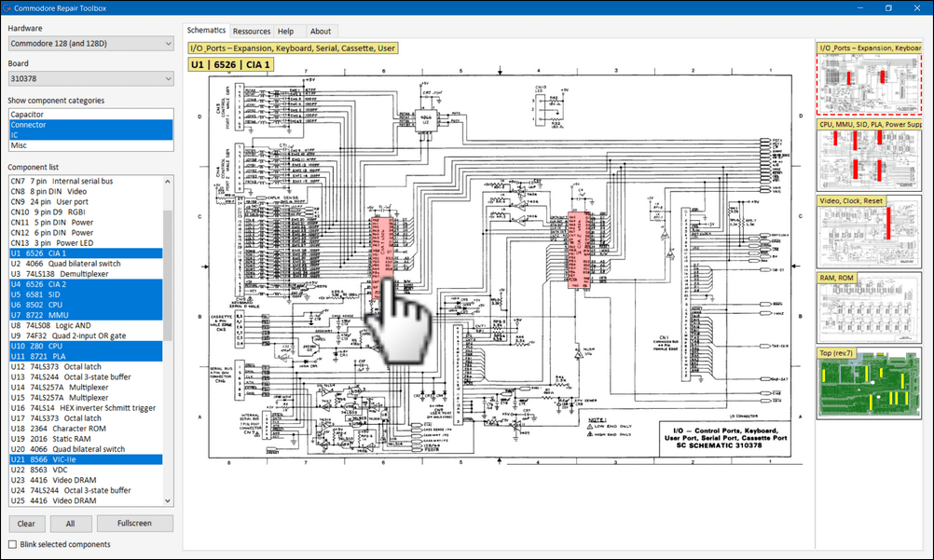Select the I/O Ports schematic thumbnail
Viewport: 934px width, 560px height.
pyautogui.click(x=869, y=78)
